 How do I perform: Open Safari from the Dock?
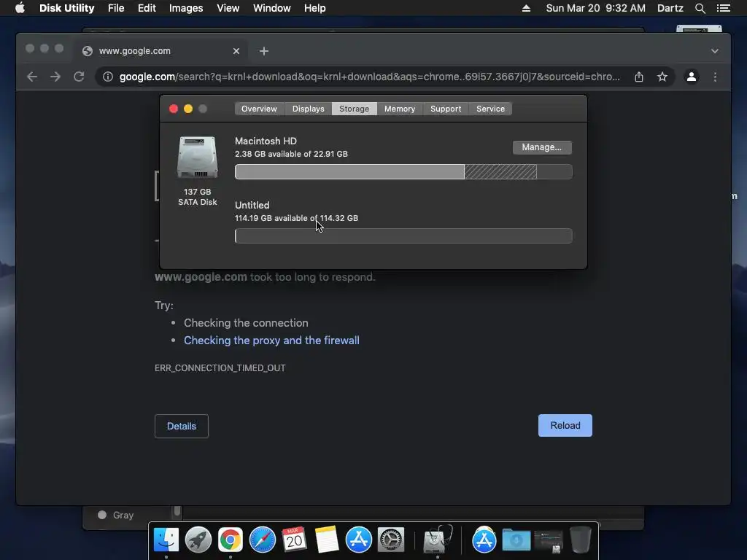pos(263,540)
